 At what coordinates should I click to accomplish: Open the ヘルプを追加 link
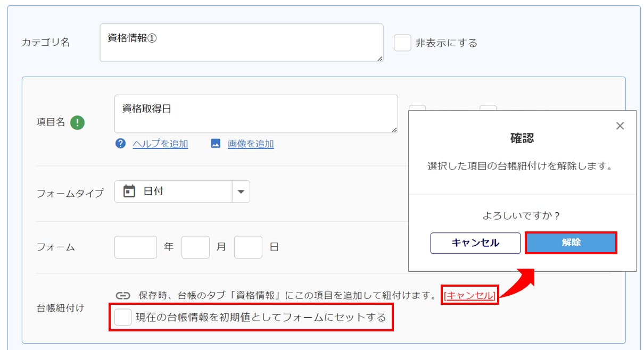tap(160, 144)
